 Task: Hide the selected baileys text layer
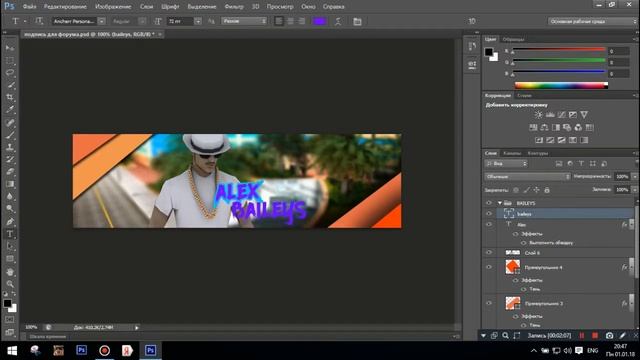[x=489, y=213]
